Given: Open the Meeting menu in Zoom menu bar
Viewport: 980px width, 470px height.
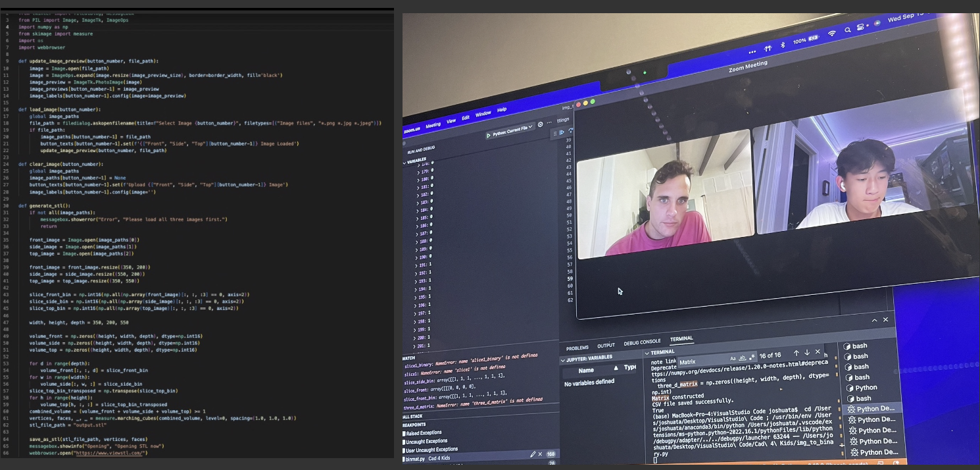Looking at the screenshot, I should [433, 125].
